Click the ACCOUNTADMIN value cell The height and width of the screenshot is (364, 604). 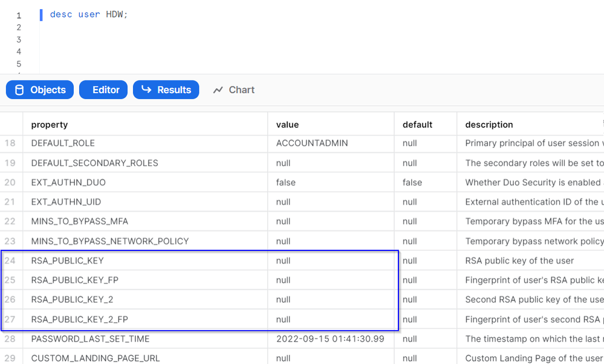(x=312, y=143)
